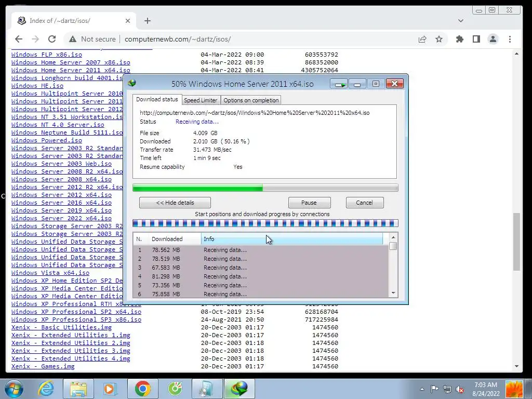Launch Internet Explorer from taskbar
The width and height of the screenshot is (532, 399).
pyautogui.click(x=46, y=389)
